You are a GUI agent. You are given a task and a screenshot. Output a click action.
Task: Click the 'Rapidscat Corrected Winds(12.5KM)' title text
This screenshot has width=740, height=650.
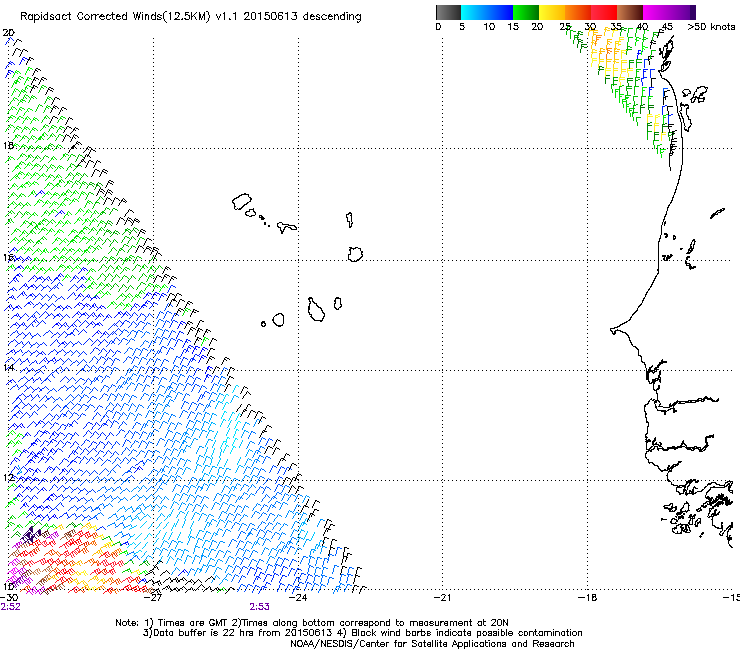pyautogui.click(x=115, y=17)
